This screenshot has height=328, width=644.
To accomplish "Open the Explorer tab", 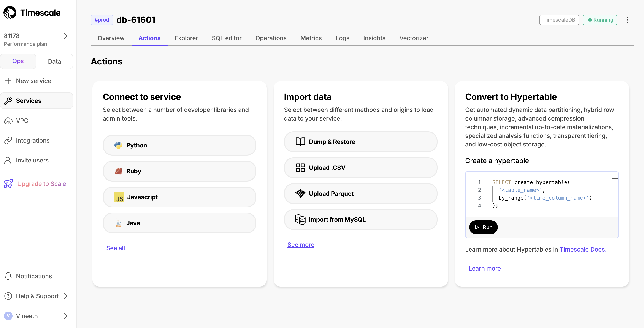I will pyautogui.click(x=186, y=38).
